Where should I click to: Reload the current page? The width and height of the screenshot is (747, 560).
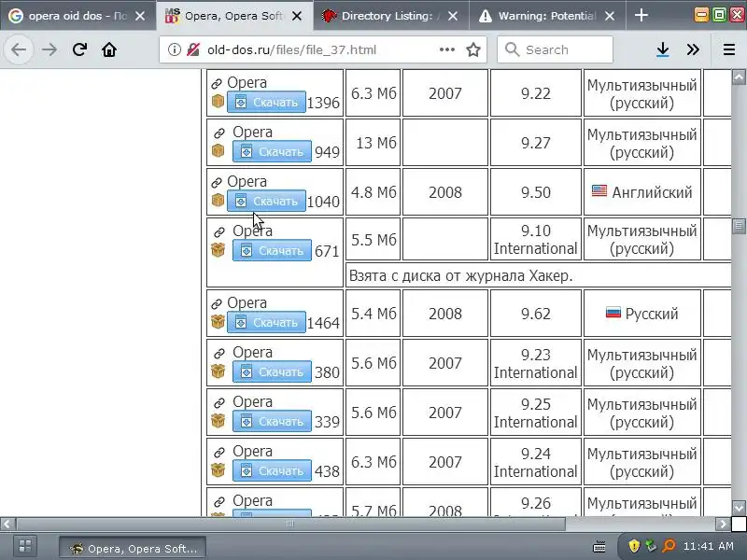point(79,49)
